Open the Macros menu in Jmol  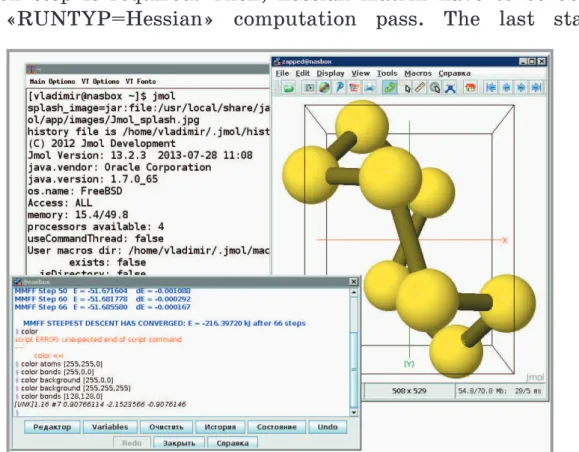[x=418, y=73]
